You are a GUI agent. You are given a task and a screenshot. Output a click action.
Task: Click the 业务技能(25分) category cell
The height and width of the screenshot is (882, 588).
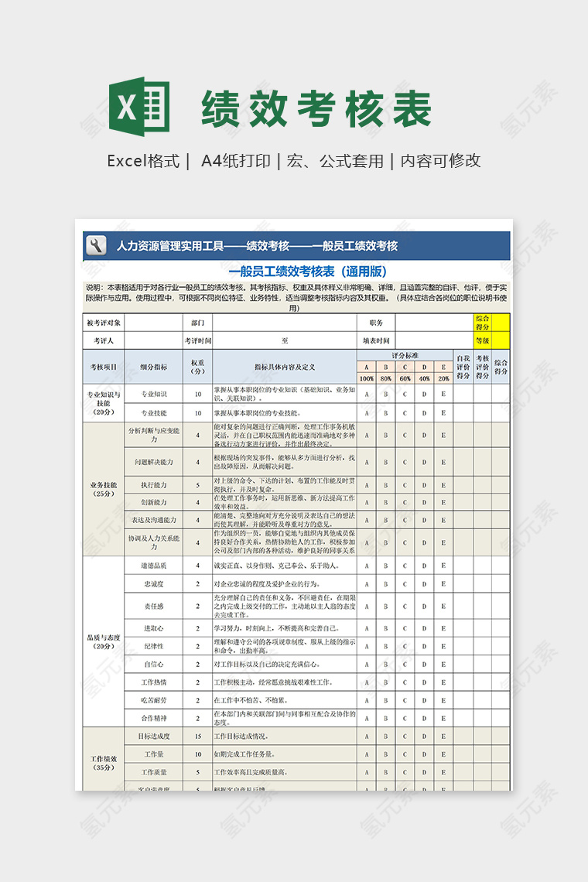[x=104, y=489]
